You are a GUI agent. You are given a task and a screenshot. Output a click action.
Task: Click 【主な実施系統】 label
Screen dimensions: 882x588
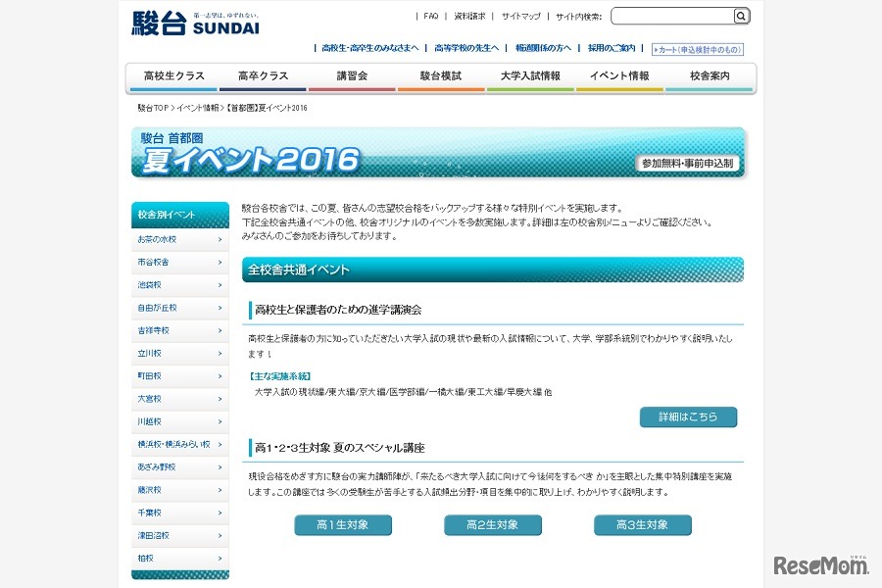(279, 376)
